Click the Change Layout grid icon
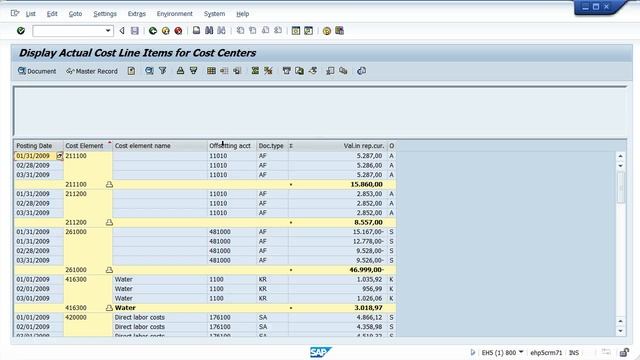Image resolution: width=640 pixels, height=360 pixels. pyautogui.click(x=211, y=71)
